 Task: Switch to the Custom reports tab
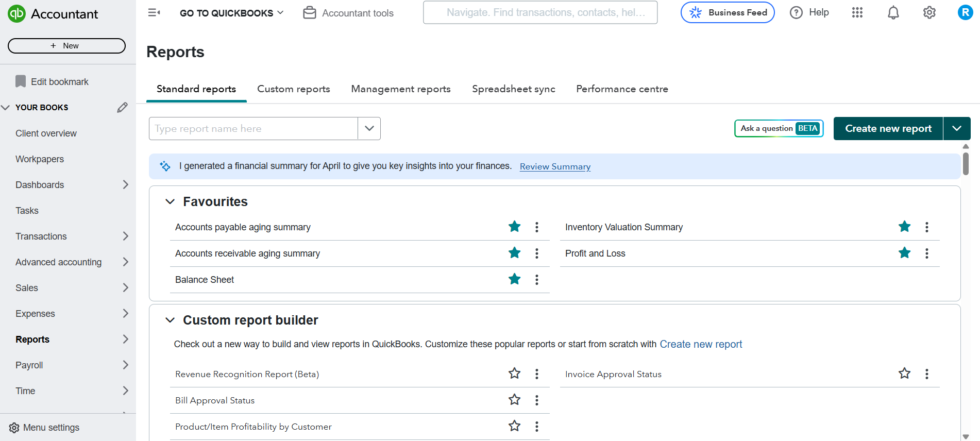click(x=294, y=89)
